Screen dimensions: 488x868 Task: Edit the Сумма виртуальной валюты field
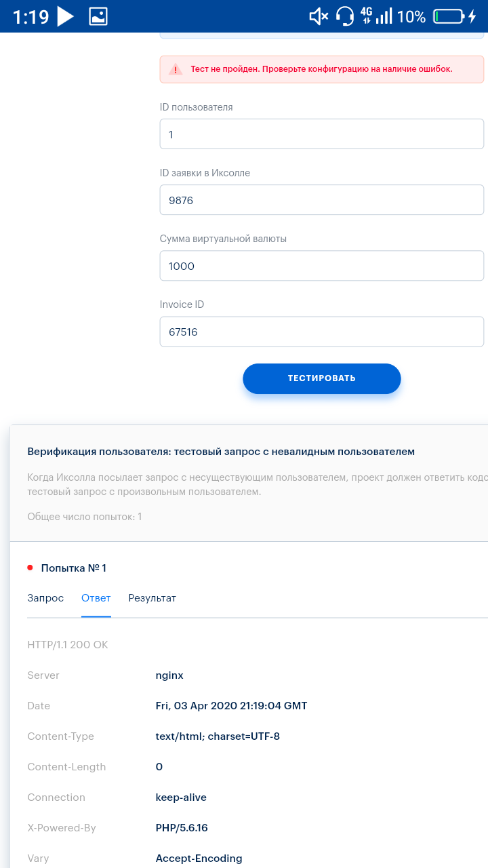321,266
